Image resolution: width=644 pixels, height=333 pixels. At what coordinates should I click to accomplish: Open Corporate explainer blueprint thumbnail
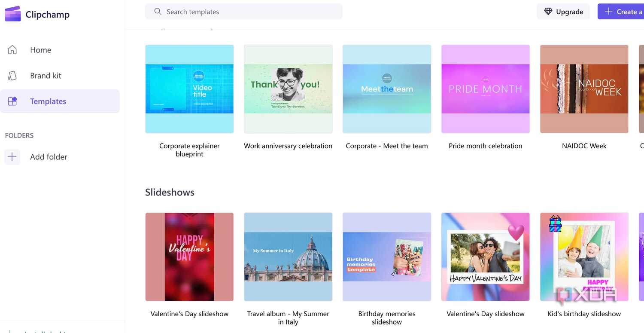pos(189,89)
